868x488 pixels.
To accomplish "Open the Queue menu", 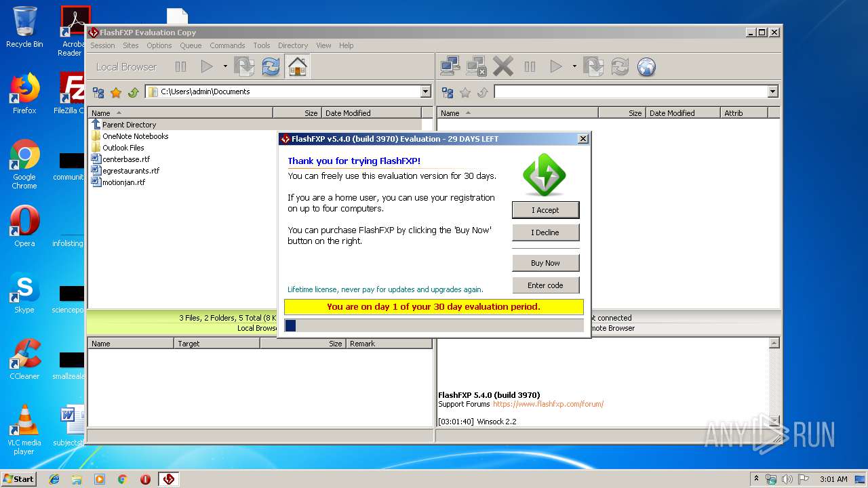I will point(191,45).
